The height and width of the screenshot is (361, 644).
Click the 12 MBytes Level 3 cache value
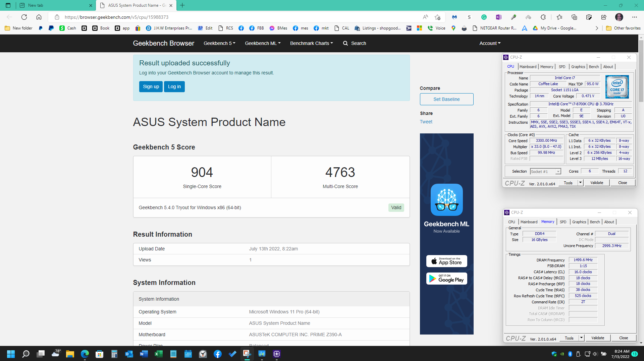pyautogui.click(x=599, y=159)
